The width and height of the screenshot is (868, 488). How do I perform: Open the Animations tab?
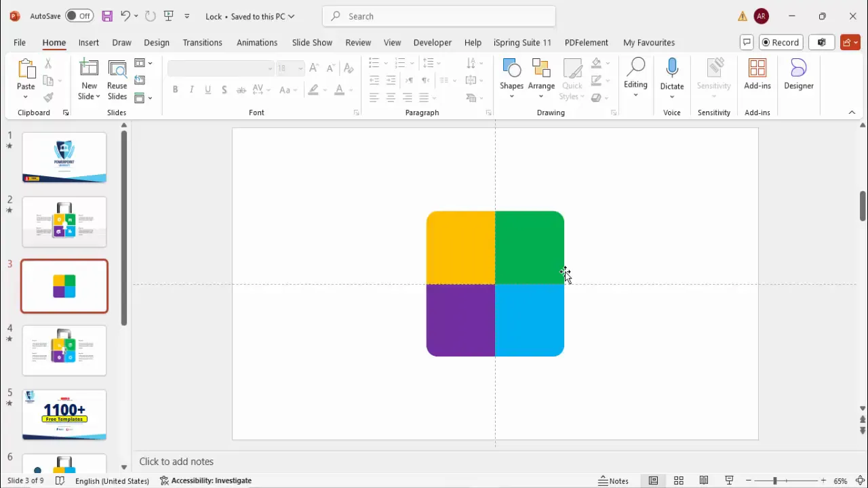click(x=257, y=42)
